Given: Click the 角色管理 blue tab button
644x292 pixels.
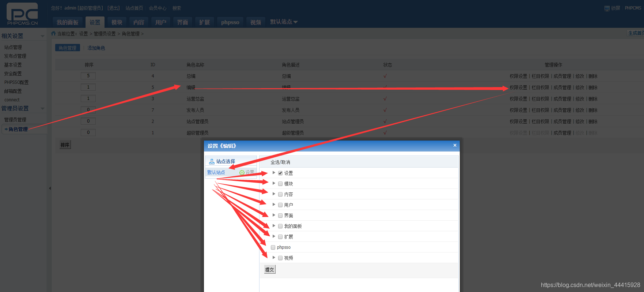Looking at the screenshot, I should 68,48.
